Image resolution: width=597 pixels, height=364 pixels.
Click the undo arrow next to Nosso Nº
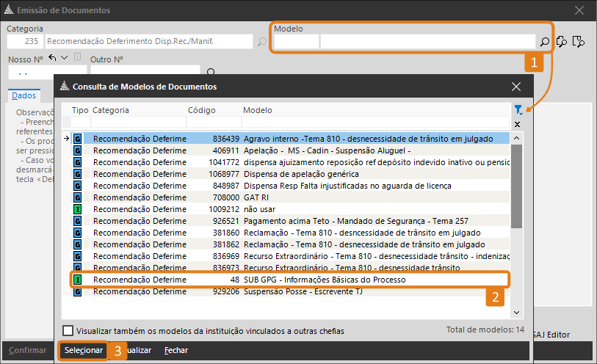[x=52, y=58]
